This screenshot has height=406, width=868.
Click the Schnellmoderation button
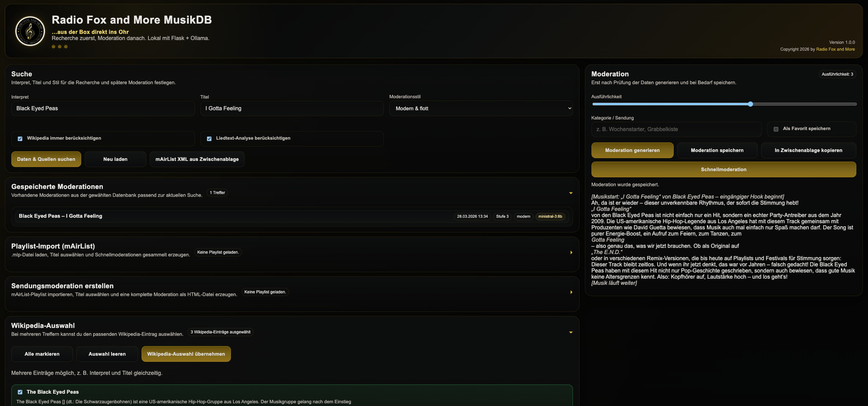pos(723,170)
